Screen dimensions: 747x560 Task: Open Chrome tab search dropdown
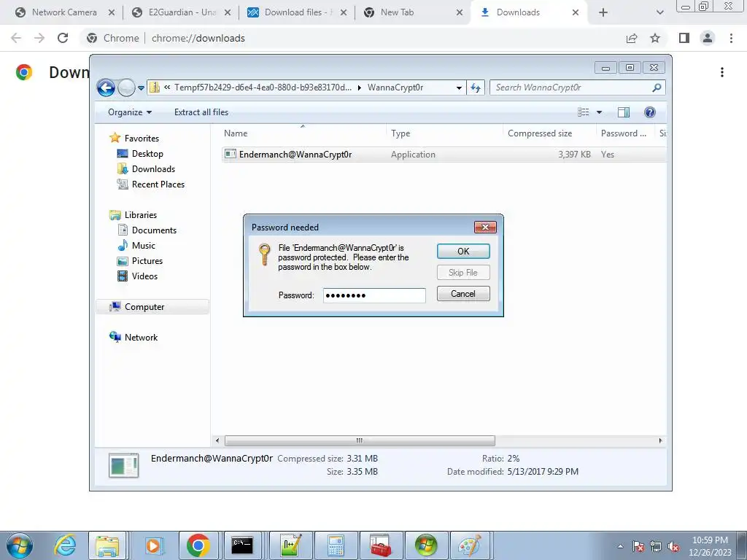pyautogui.click(x=659, y=12)
